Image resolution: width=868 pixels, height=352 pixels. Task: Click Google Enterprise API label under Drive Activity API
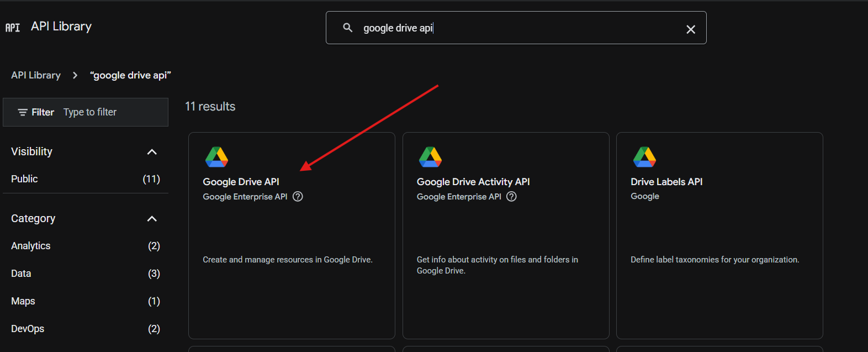(459, 197)
